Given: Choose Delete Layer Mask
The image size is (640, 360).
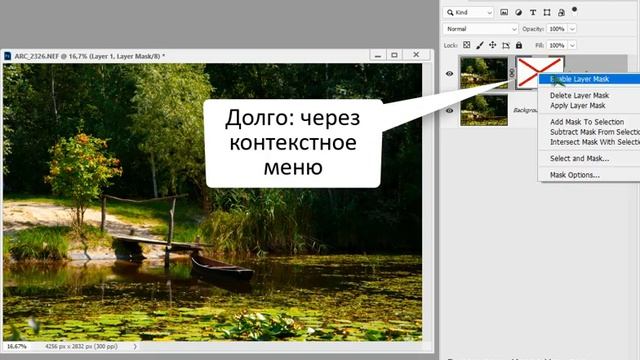Looking at the screenshot, I should tap(579, 96).
